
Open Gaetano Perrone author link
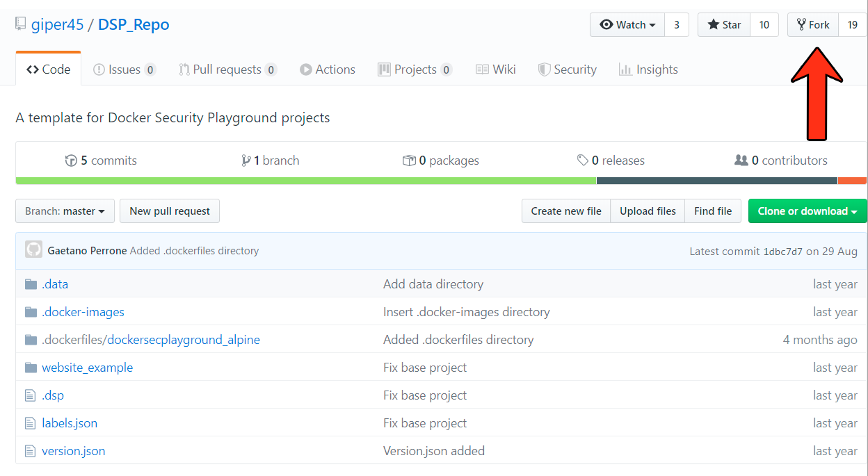(x=87, y=251)
